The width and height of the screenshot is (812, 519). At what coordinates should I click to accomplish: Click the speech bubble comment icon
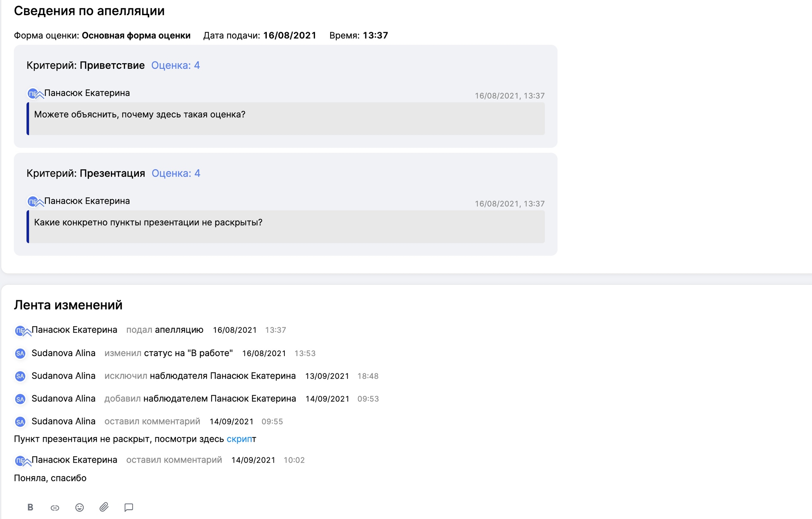129,507
